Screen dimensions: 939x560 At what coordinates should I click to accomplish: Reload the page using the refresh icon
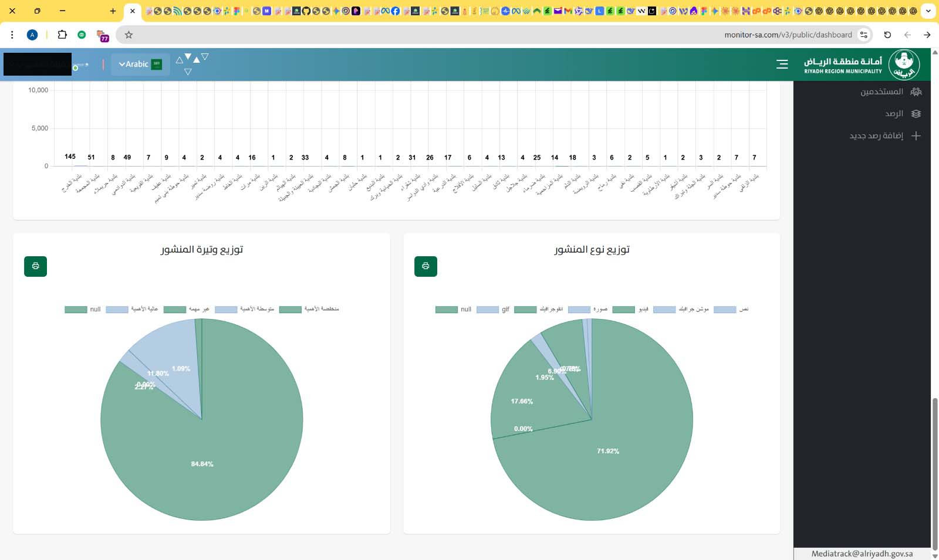(x=887, y=35)
